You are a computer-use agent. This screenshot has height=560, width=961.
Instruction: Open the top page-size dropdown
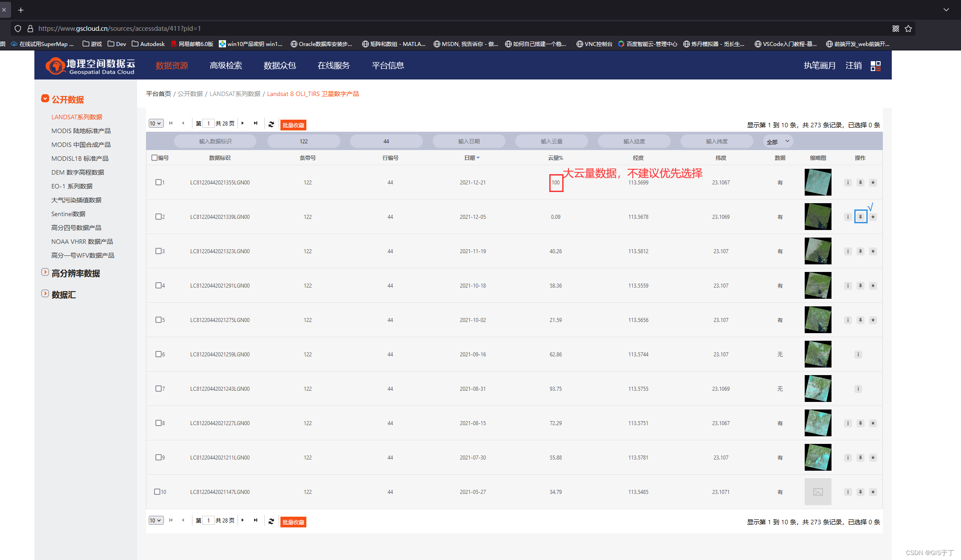pyautogui.click(x=155, y=124)
